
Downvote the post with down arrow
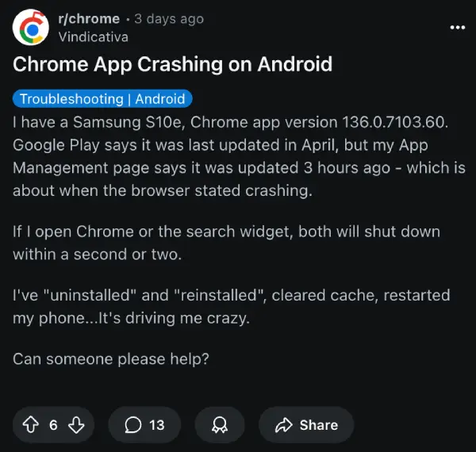point(76,425)
